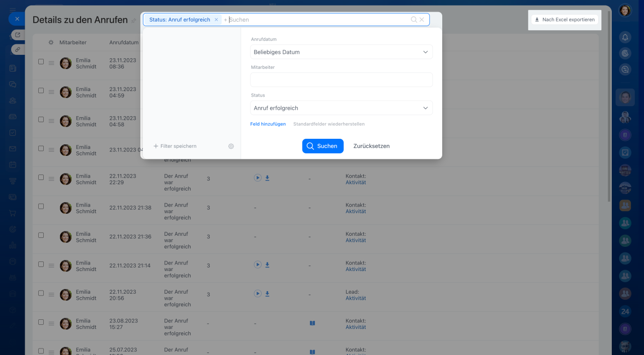Clear the search field with its X icon

pyautogui.click(x=422, y=20)
